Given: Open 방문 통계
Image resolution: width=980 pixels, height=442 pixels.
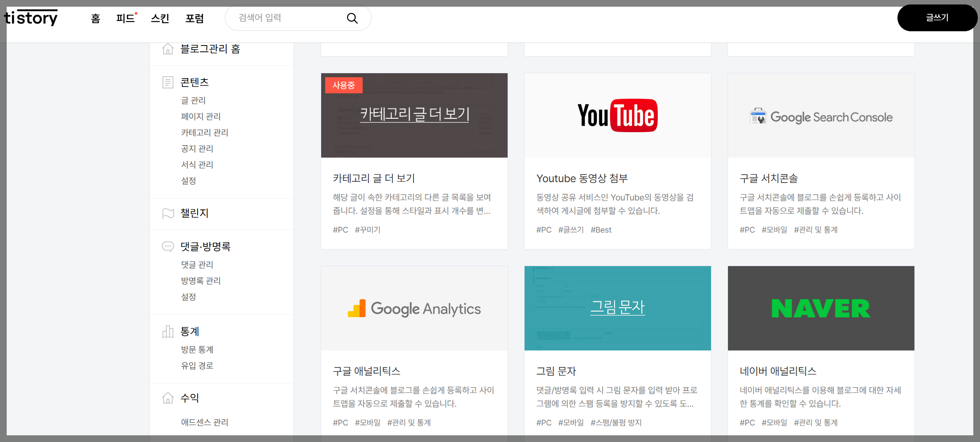Looking at the screenshot, I should coord(197,350).
